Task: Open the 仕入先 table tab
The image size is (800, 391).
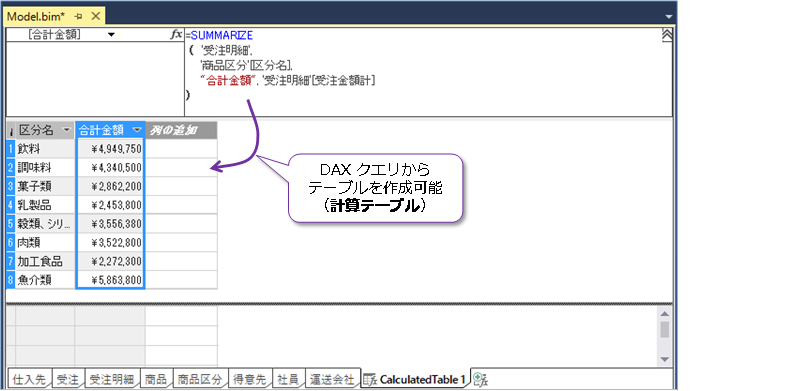Action: coord(29,379)
